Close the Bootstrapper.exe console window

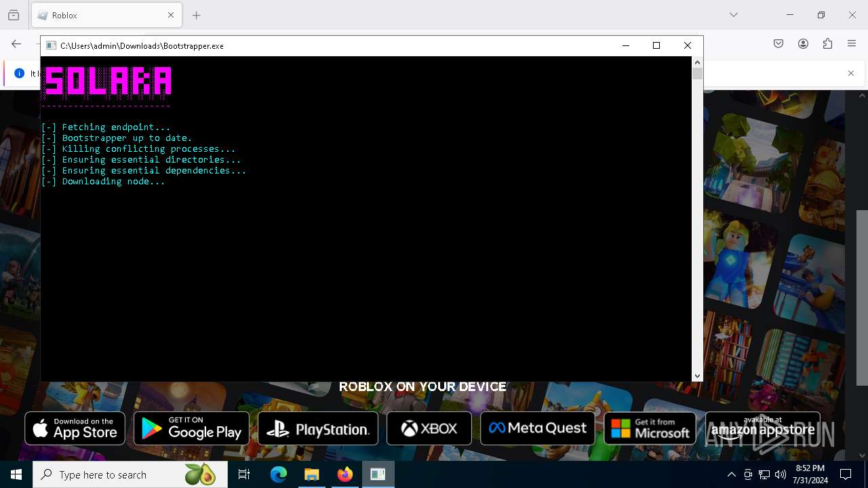tap(688, 45)
